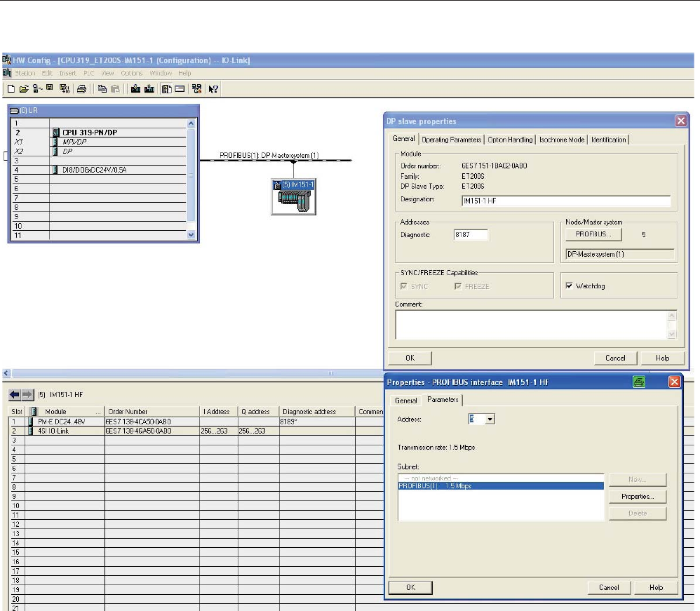Click the document icon in the menu bar
This screenshot has width=700, height=611.
pos(7,73)
